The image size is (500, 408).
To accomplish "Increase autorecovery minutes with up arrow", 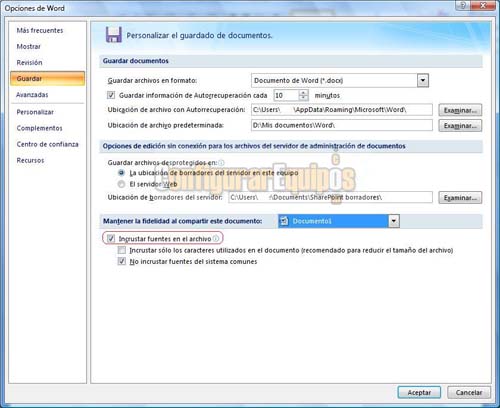I will [x=303, y=92].
